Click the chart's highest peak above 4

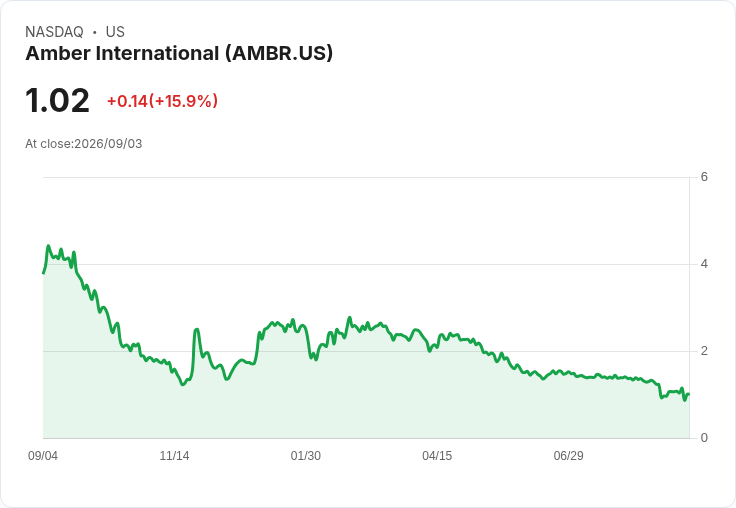click(48, 246)
